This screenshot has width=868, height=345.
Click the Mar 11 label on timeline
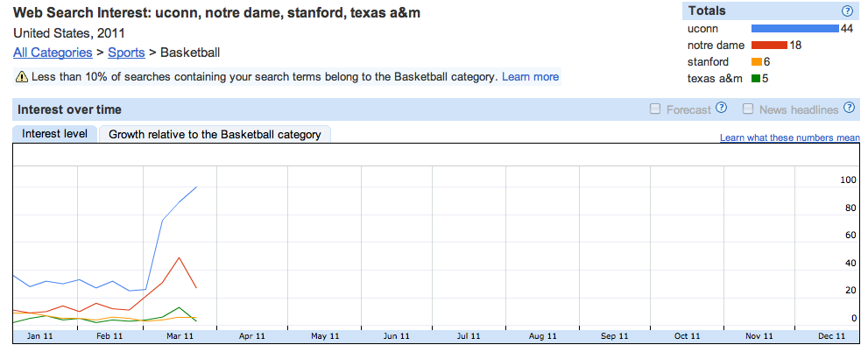click(180, 336)
